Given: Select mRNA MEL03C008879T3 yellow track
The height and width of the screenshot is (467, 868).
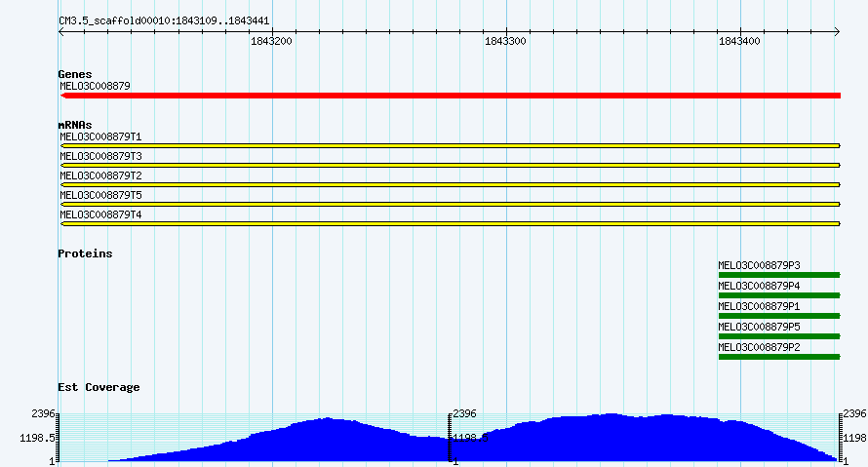Looking at the screenshot, I should click(450, 165).
